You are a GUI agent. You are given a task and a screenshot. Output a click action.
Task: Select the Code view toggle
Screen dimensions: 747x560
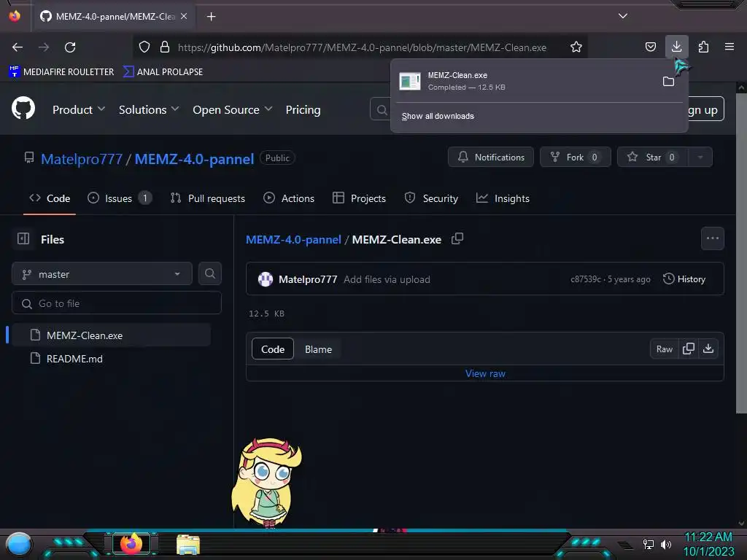click(x=273, y=349)
